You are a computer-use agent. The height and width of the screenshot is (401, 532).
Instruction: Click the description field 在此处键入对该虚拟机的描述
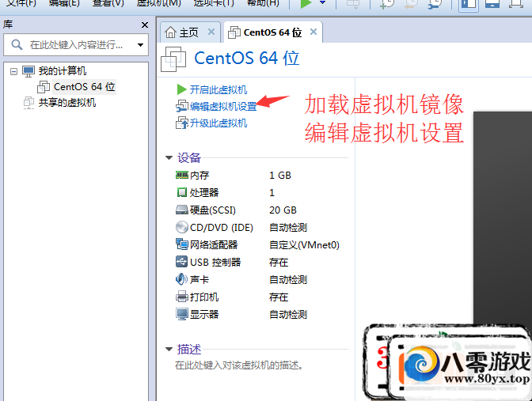pos(239,365)
